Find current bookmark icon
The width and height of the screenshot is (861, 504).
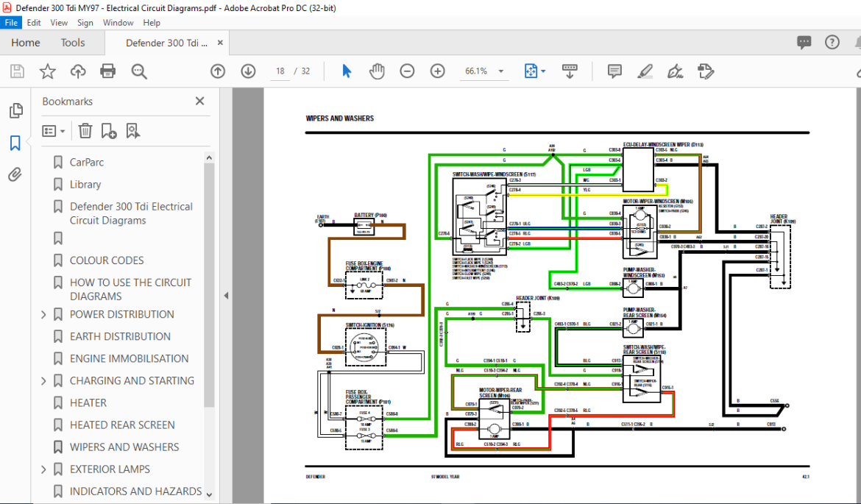click(133, 131)
